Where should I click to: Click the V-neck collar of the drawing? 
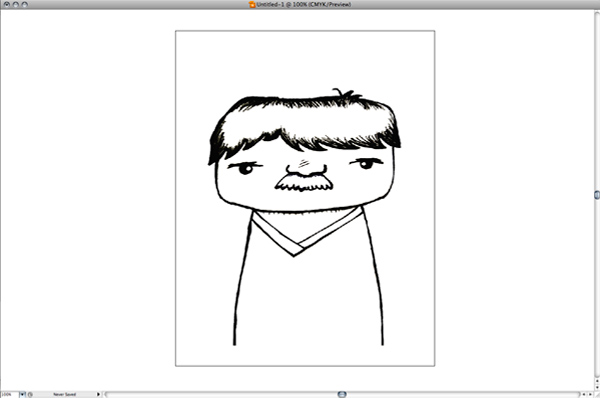307,232
